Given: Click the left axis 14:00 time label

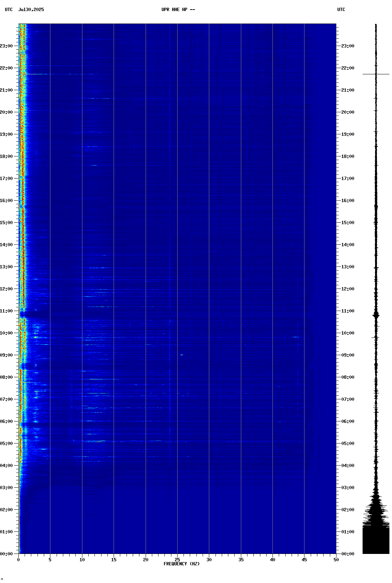Looking at the screenshot, I should click(x=6, y=245).
